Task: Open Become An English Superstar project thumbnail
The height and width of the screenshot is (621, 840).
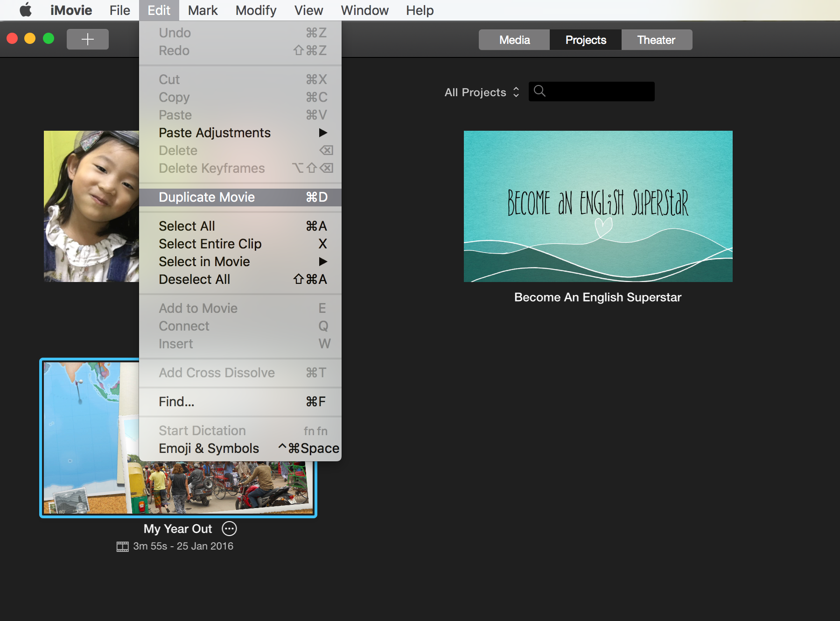Action: [x=598, y=206]
